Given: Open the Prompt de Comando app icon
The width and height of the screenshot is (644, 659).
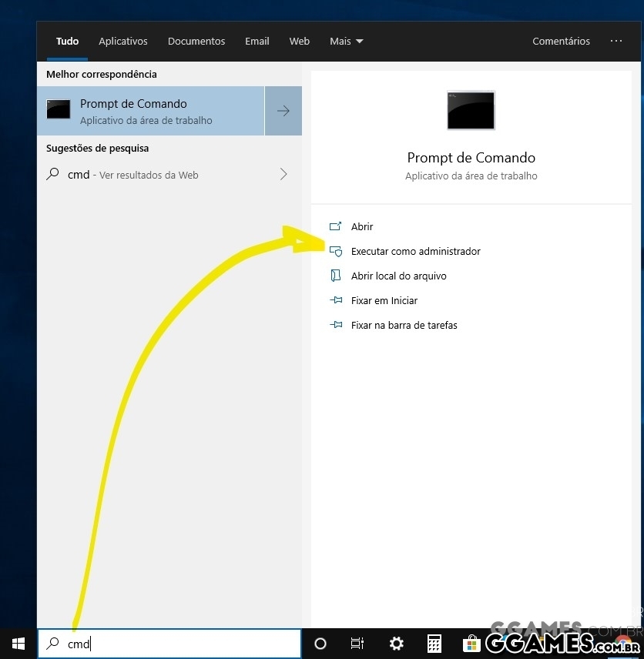Looking at the screenshot, I should [471, 110].
